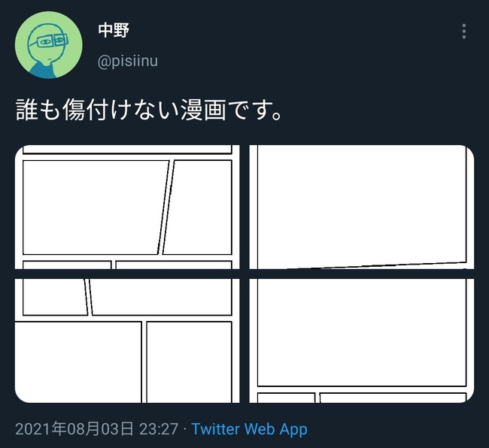Viewport: 489px width, 448px height.
Task: Open the bottom-left blank manga page image
Action: pos(127,341)
